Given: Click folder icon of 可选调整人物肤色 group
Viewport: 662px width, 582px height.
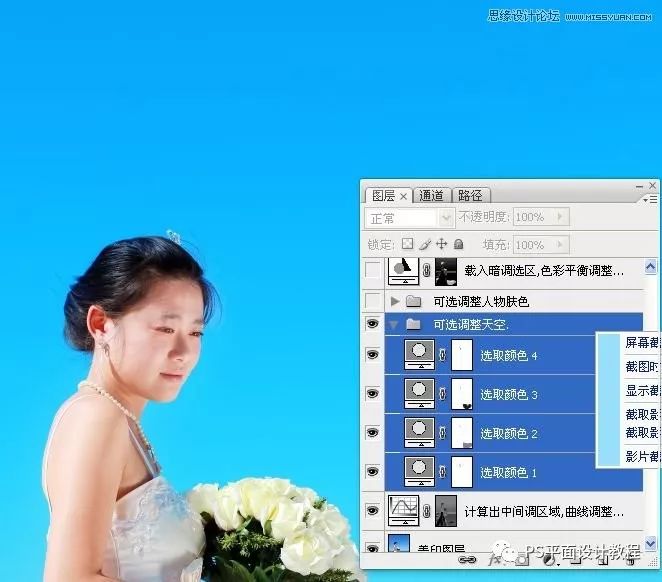Looking at the screenshot, I should (x=413, y=301).
